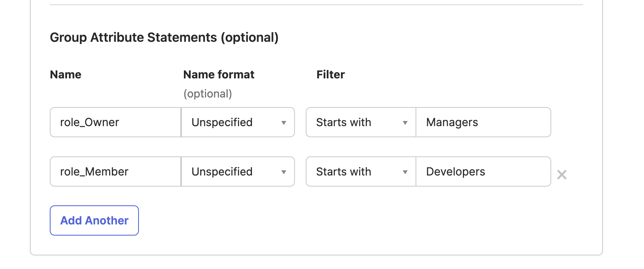Click the Name format column label
Screen dimensions: 644x269
coord(219,74)
